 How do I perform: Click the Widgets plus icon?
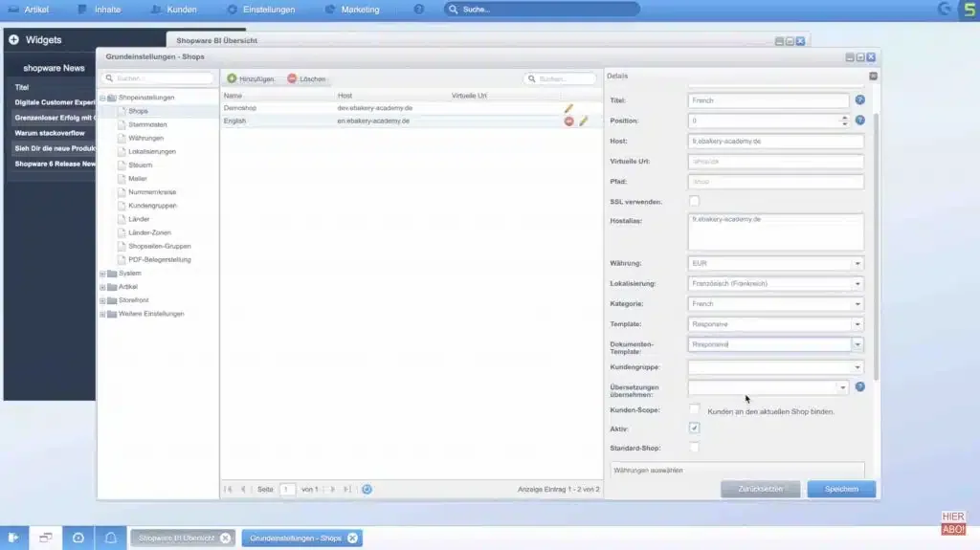13,39
